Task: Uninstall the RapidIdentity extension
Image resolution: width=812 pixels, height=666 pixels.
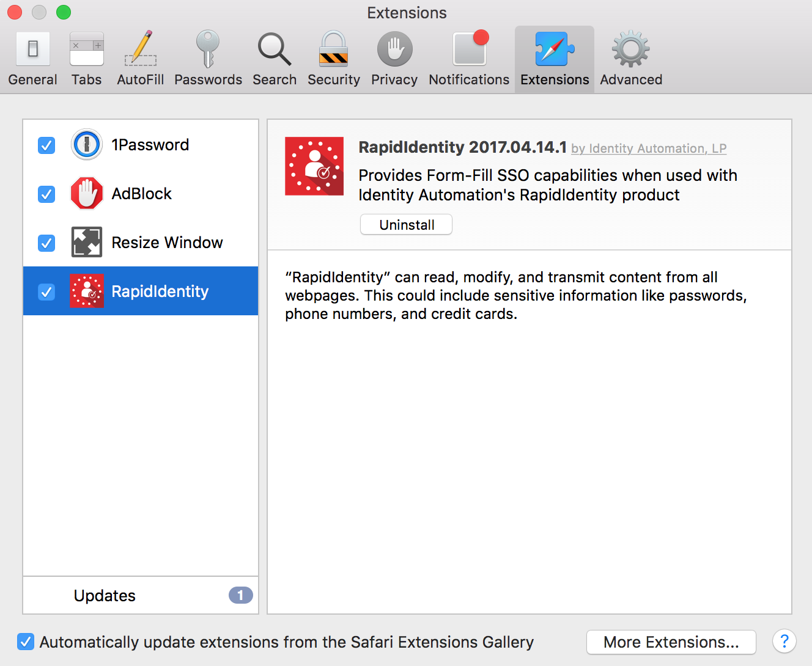Action: pos(407,224)
